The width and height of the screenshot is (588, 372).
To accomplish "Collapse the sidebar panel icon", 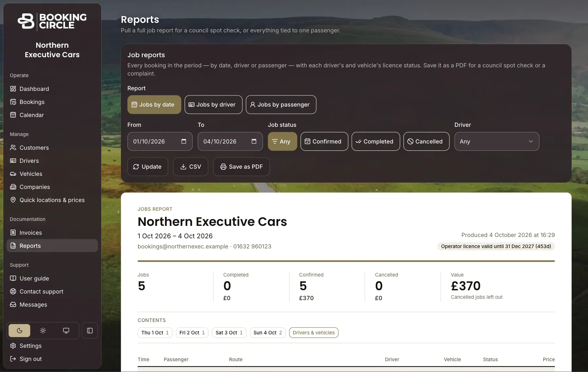I will click(x=90, y=330).
